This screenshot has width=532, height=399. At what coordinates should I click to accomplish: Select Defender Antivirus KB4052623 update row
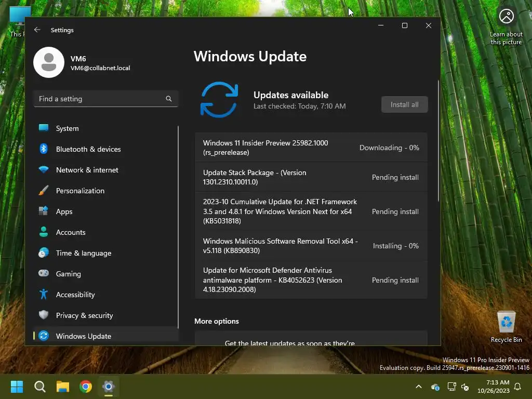pos(311,280)
